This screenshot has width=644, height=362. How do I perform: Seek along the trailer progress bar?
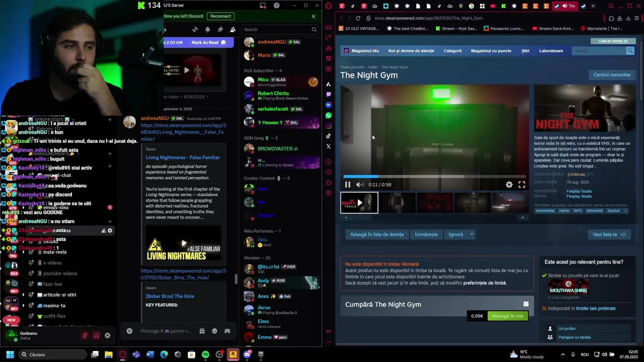pyautogui.click(x=435, y=176)
